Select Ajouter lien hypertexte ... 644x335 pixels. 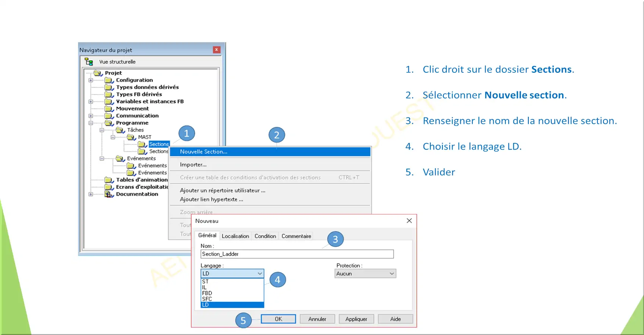pos(270,199)
